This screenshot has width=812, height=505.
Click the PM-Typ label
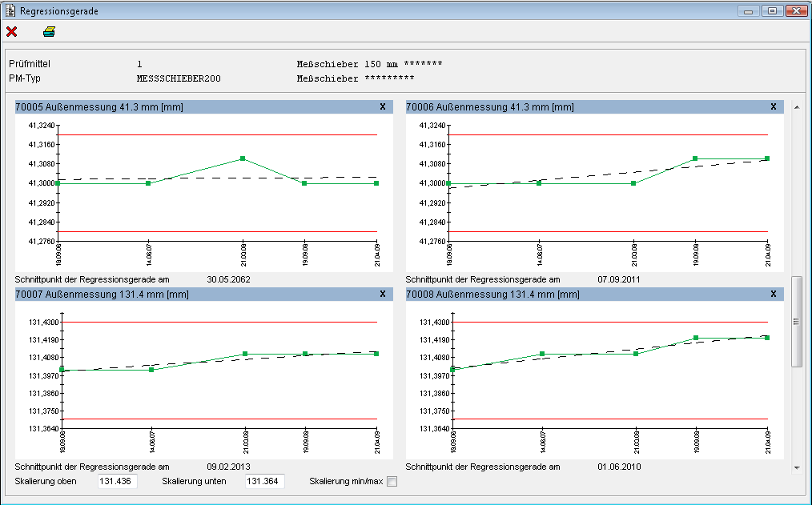coord(25,78)
